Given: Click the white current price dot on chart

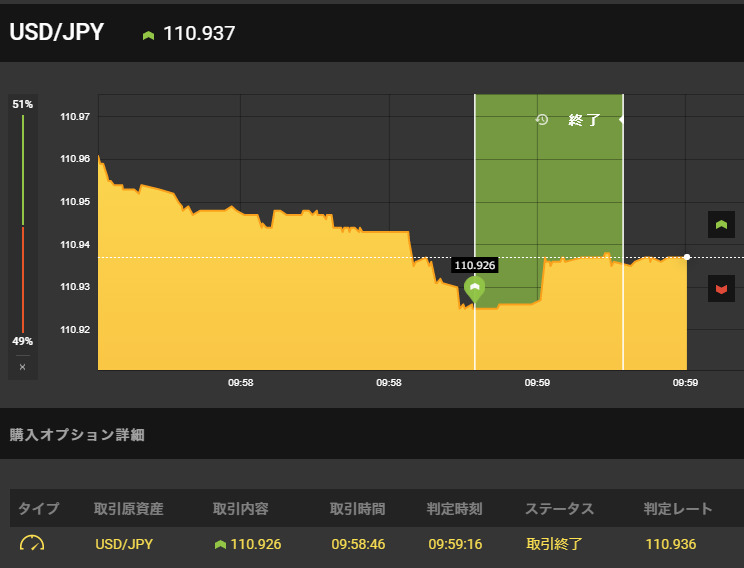Looking at the screenshot, I should (x=687, y=257).
